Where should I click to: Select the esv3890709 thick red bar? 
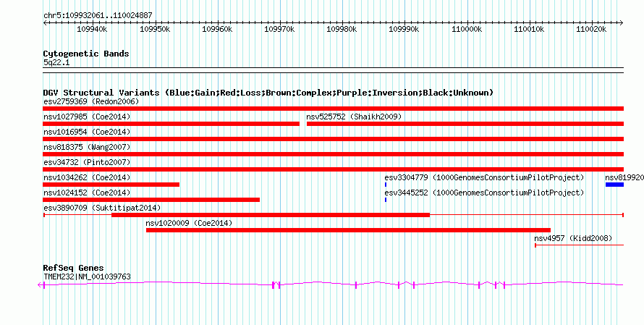(271, 215)
